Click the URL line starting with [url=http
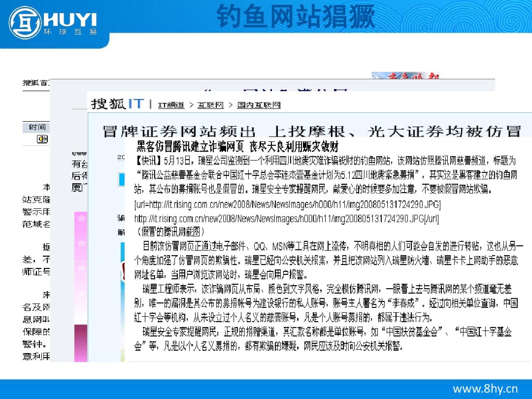The image size is (532, 399). click(x=287, y=204)
